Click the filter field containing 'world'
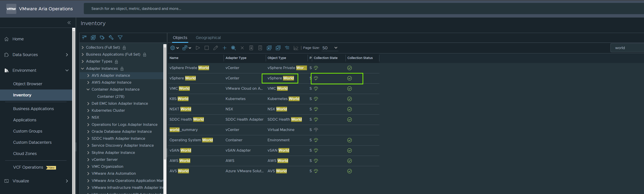The height and width of the screenshot is (194, 644). click(x=627, y=48)
